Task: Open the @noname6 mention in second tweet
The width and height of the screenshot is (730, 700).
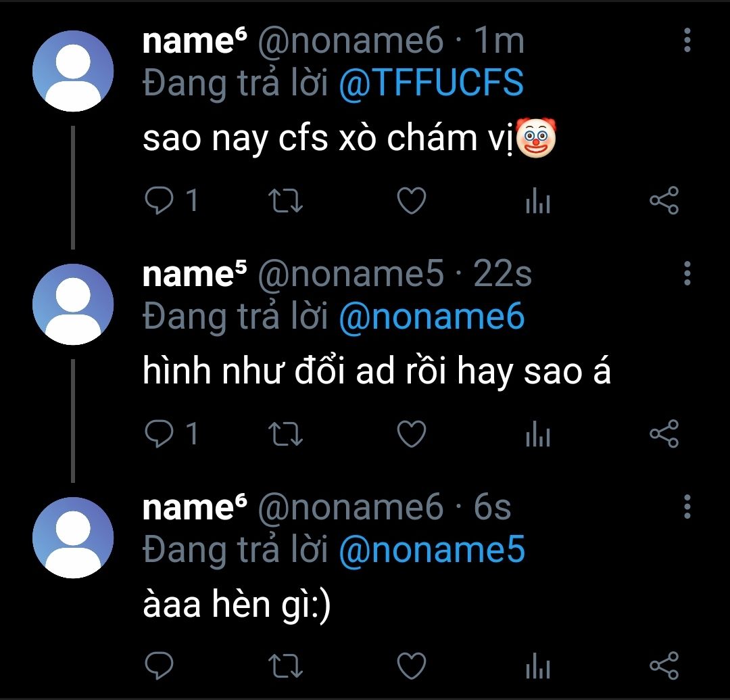Action: click(x=431, y=316)
